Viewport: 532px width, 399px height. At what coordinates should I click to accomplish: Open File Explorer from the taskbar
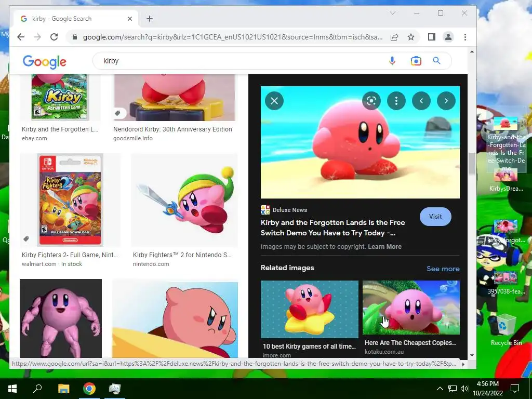63,389
